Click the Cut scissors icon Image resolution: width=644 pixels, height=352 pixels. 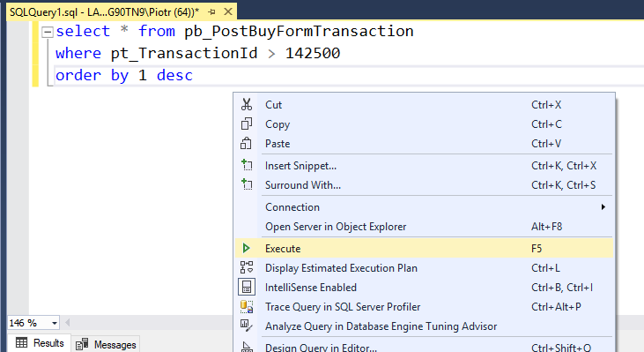click(247, 104)
